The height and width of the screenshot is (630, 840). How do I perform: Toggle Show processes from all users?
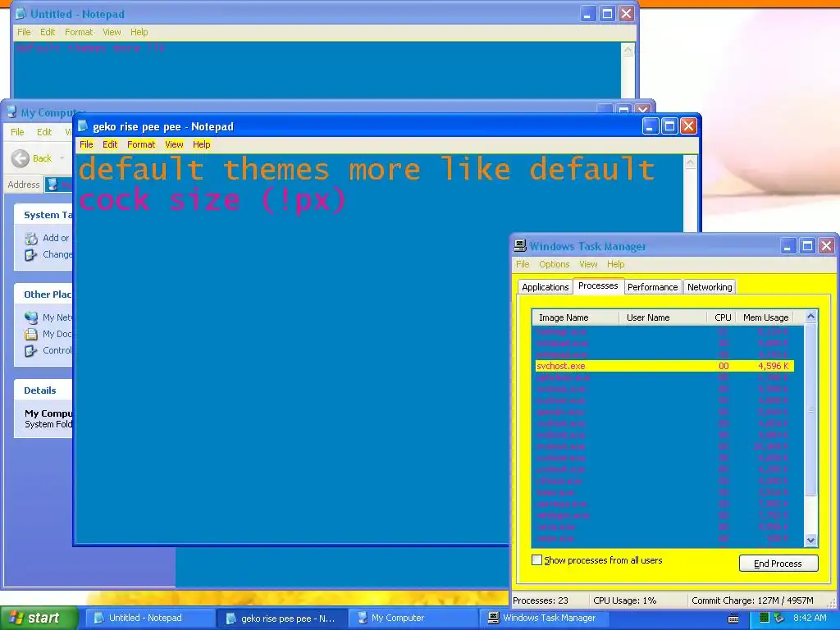[536, 559]
